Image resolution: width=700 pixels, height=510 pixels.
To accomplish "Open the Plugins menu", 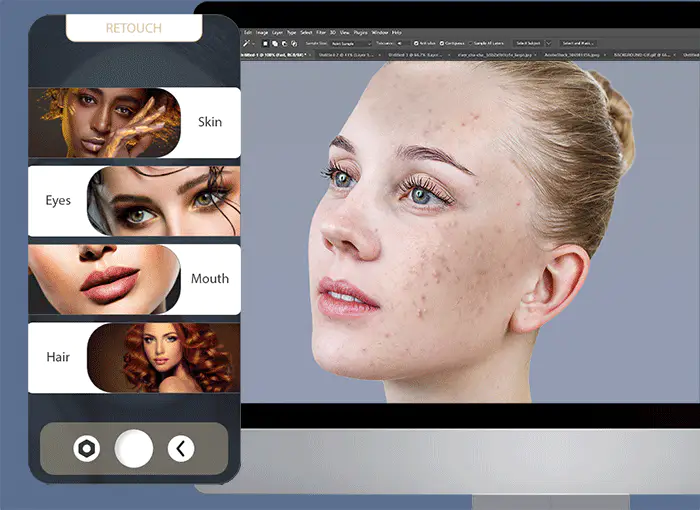I will [361, 33].
